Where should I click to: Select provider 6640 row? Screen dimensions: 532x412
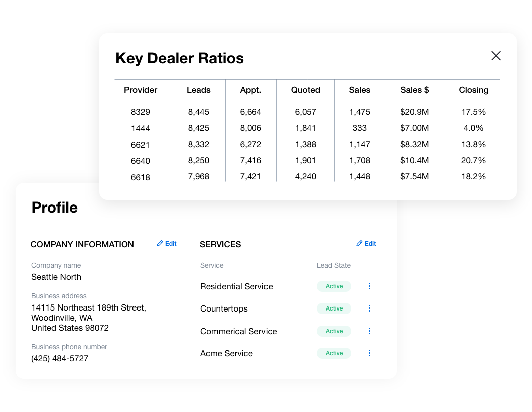tap(307, 160)
